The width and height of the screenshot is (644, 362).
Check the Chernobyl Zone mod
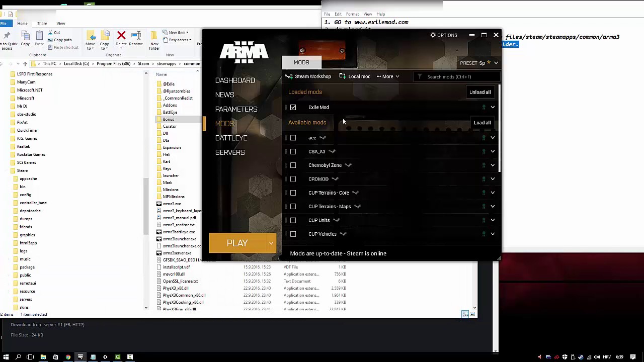293,165
